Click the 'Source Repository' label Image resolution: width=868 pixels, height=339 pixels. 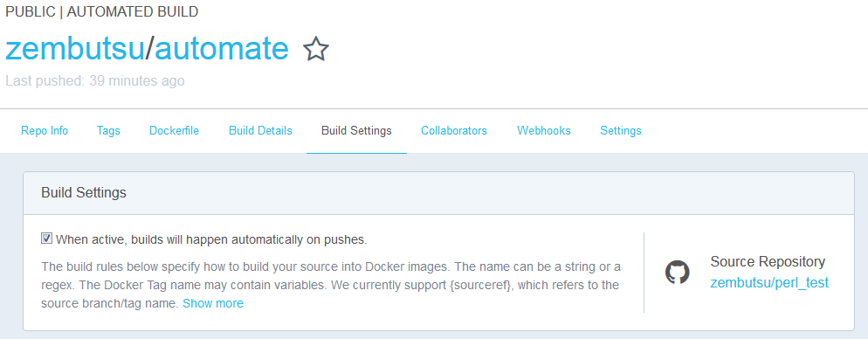(x=768, y=261)
